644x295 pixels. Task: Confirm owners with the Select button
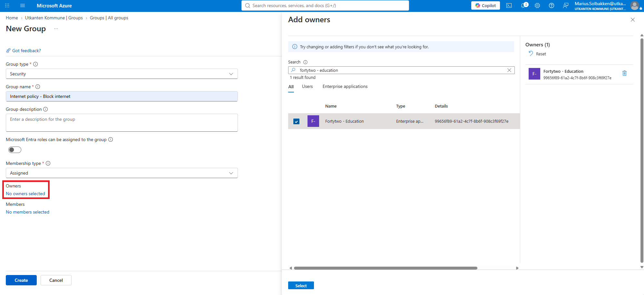pyautogui.click(x=301, y=286)
